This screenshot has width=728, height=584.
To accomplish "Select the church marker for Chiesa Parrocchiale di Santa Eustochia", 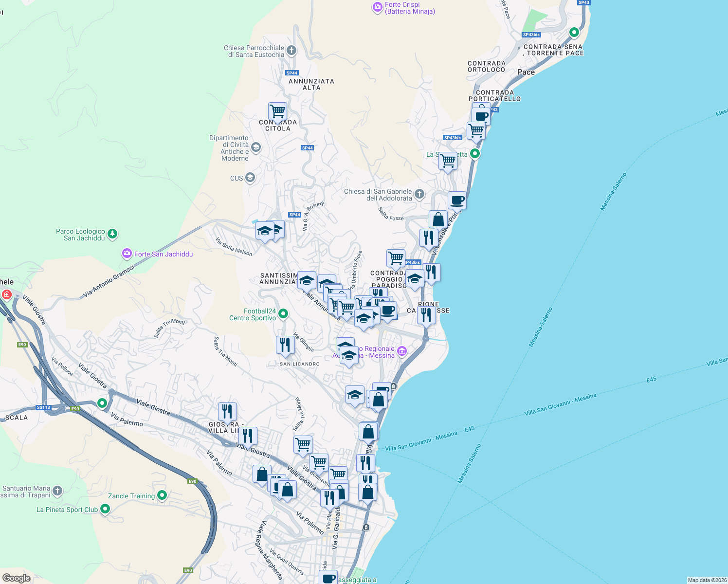I will [291, 50].
